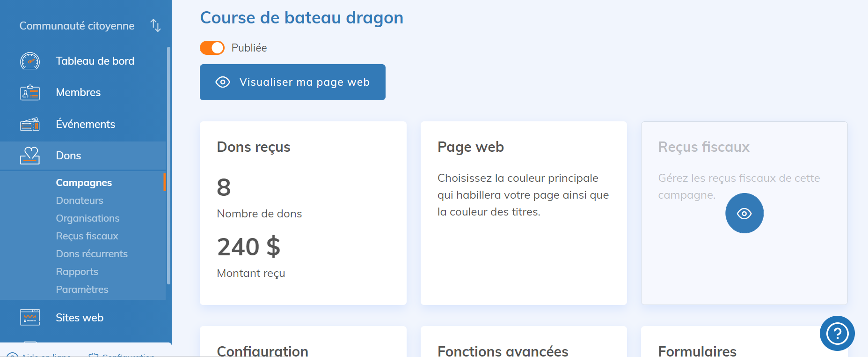This screenshot has height=357, width=868.
Task: Open Rapports under Dons
Action: [77, 272]
